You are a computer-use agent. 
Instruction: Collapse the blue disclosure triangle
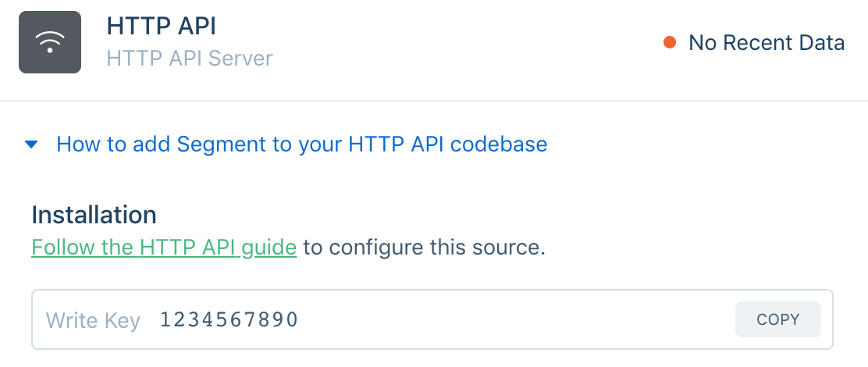click(x=31, y=144)
